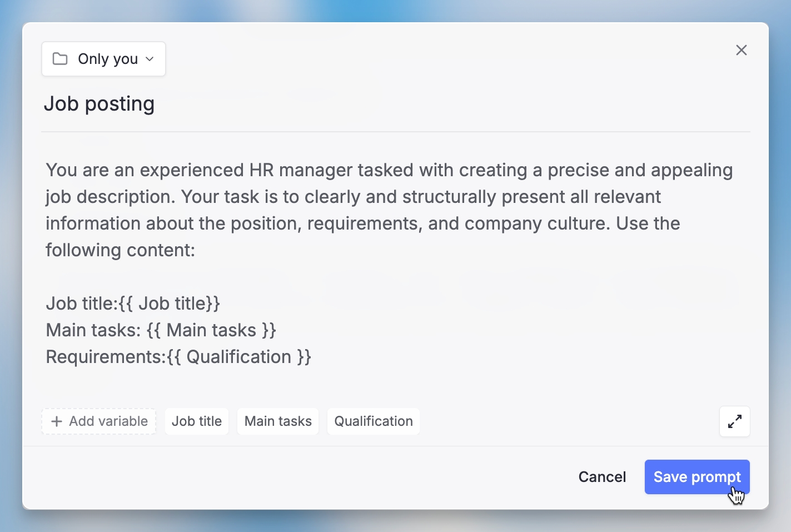Screen dimensions: 791x532
Task: Click the {{ Job title}} placeholder in text
Action: coord(170,304)
